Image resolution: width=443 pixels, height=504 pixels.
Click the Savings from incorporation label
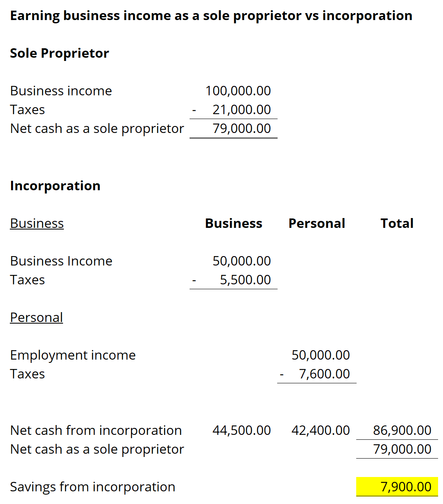(93, 487)
